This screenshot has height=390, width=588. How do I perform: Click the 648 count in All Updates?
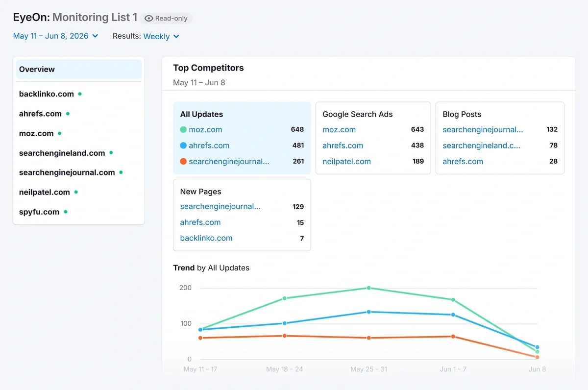click(297, 129)
